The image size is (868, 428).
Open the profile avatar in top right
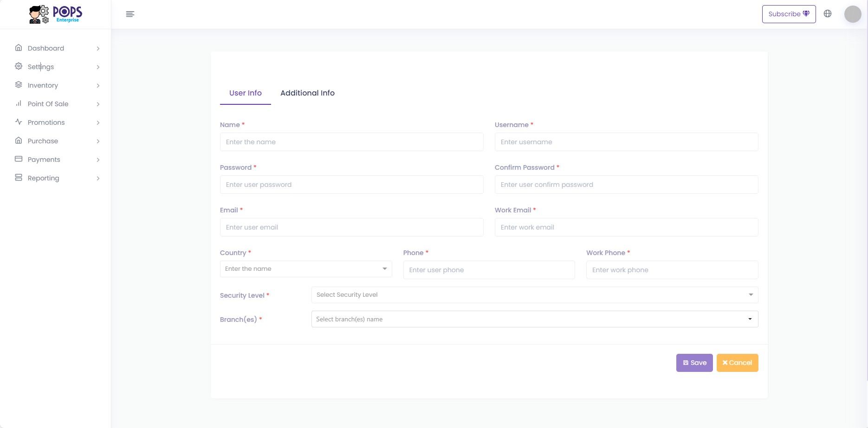[x=853, y=14]
